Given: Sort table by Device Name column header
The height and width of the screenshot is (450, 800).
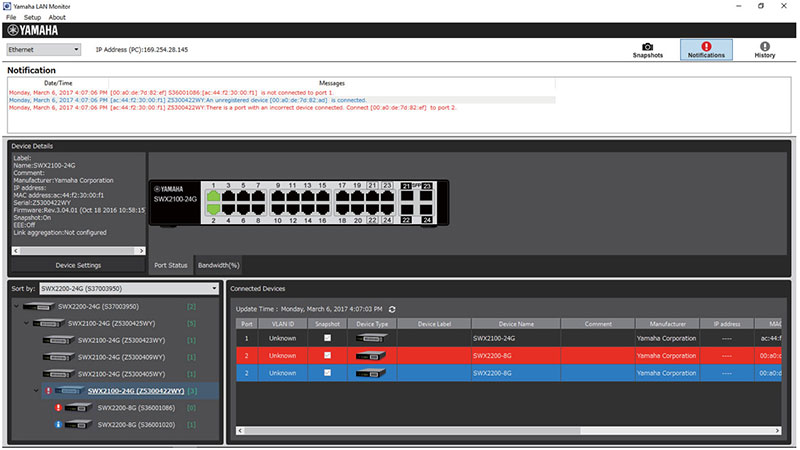Looking at the screenshot, I should tap(516, 324).
